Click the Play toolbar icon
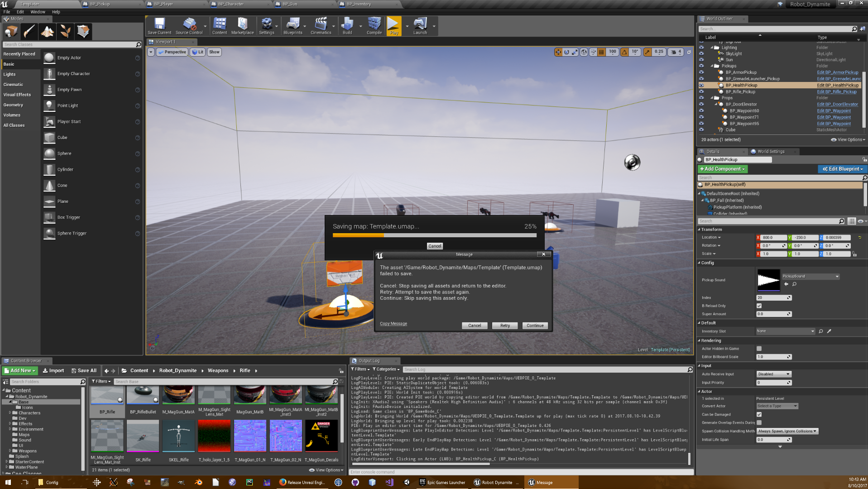This screenshot has height=489, width=868. click(394, 26)
